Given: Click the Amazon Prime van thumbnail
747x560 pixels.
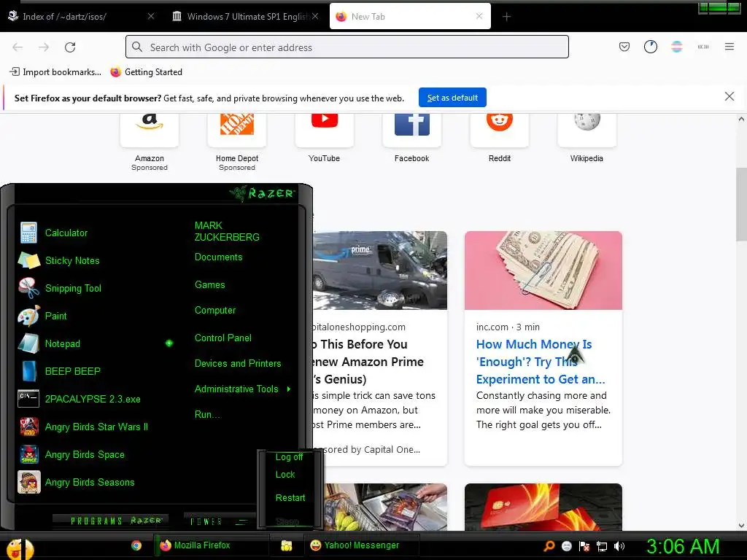Looking at the screenshot, I should pos(379,270).
